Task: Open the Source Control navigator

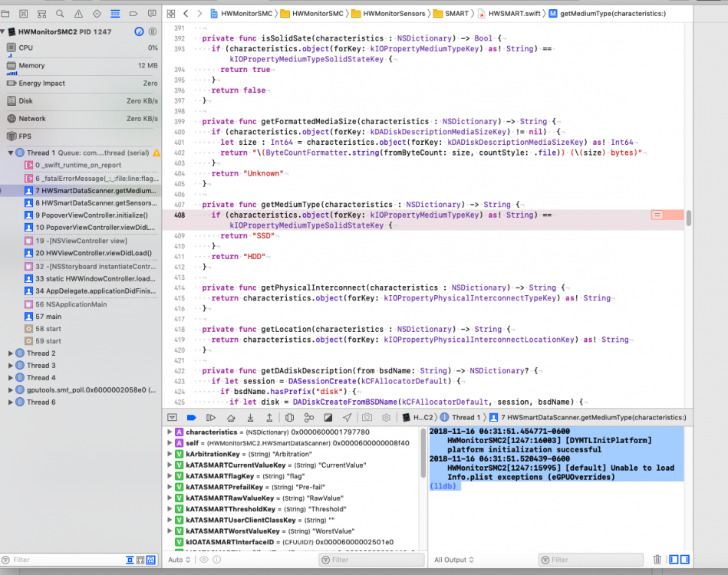Action: (x=24, y=14)
